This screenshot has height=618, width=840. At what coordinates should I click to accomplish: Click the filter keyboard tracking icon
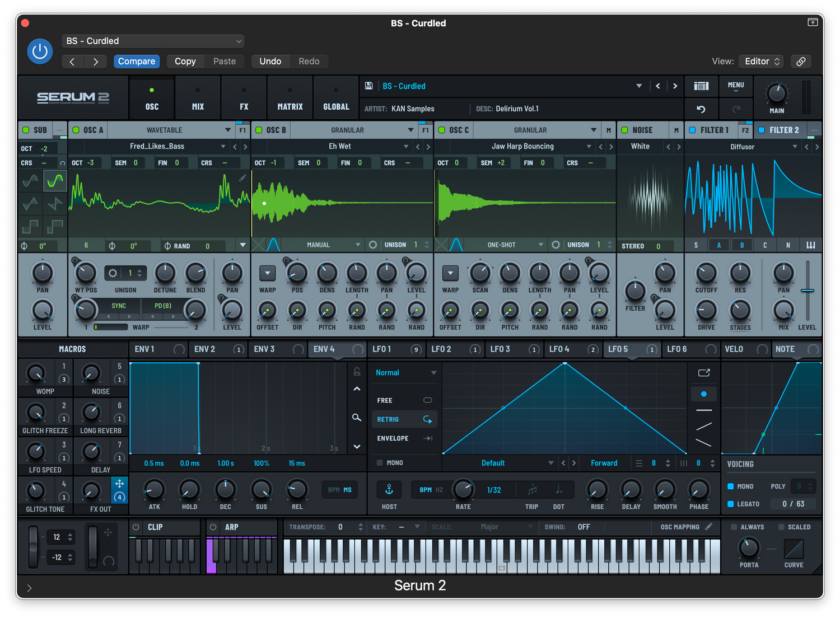[x=811, y=245]
